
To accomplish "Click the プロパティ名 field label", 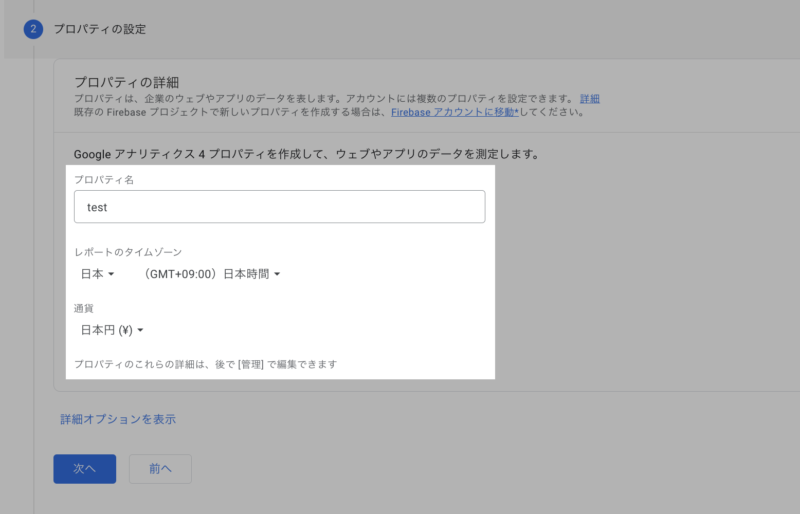I will pyautogui.click(x=104, y=180).
